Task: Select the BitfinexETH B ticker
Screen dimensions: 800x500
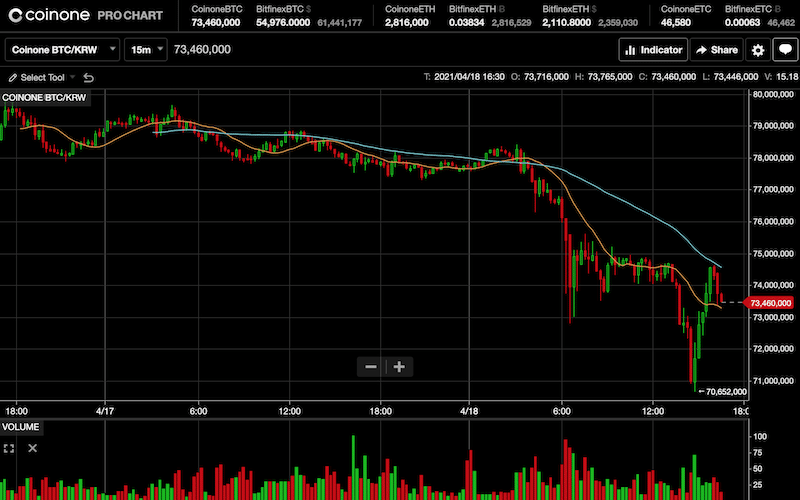Action: pyautogui.click(x=490, y=16)
